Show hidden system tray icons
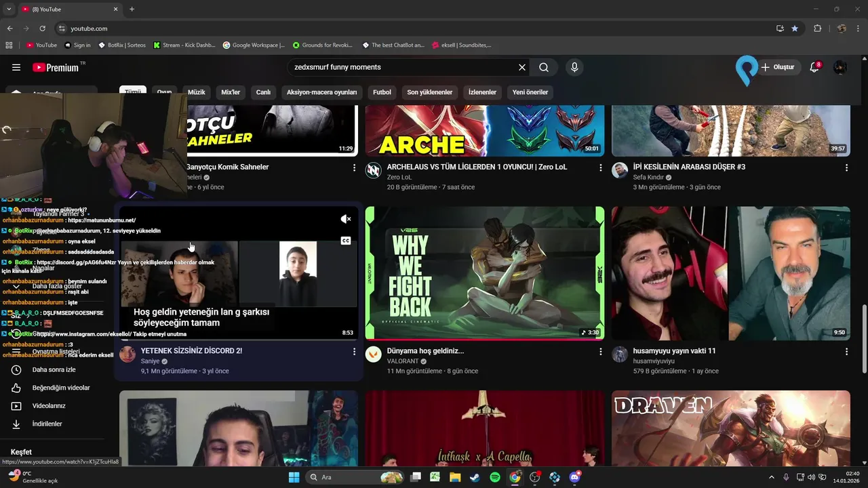 coord(772,477)
